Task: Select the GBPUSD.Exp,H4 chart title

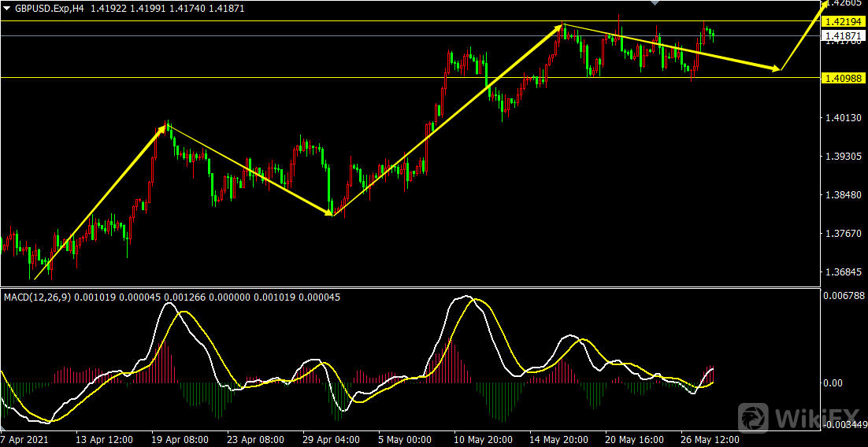Action: (x=47, y=7)
